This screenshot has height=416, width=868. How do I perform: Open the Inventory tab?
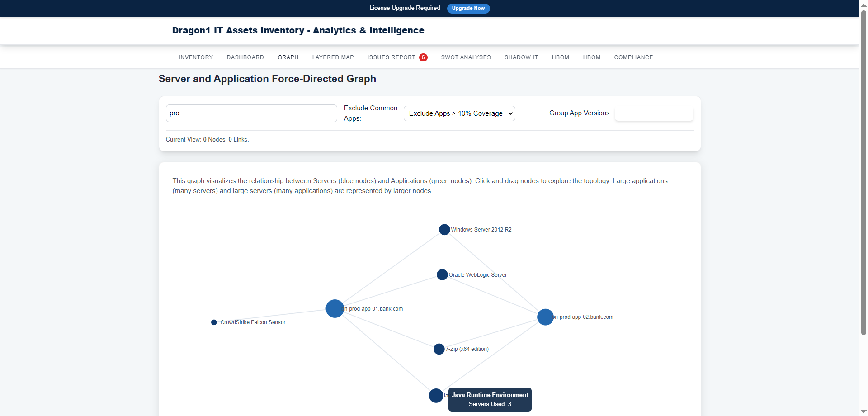click(195, 57)
